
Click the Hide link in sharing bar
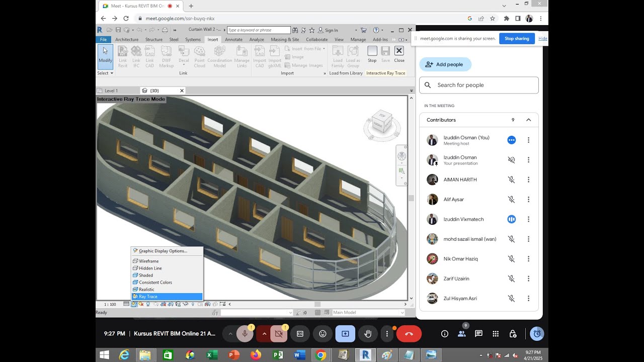click(x=543, y=39)
